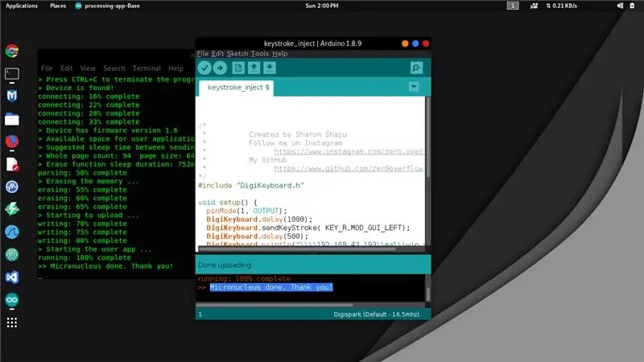
Task: Open terminal window Terminal menu
Action: coord(147,68)
